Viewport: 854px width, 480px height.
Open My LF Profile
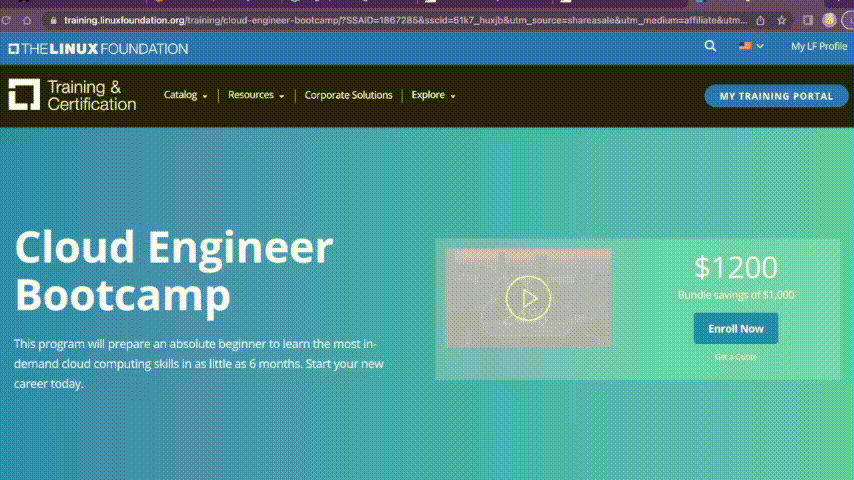(x=819, y=46)
